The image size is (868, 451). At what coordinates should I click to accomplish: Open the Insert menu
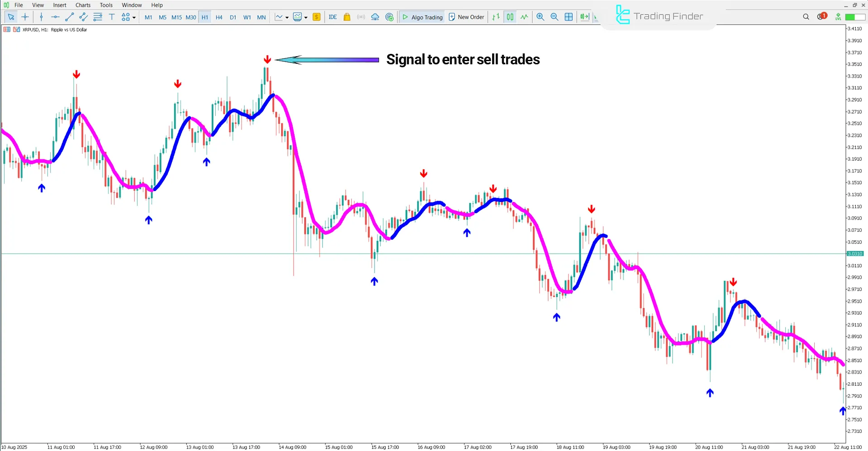60,5
